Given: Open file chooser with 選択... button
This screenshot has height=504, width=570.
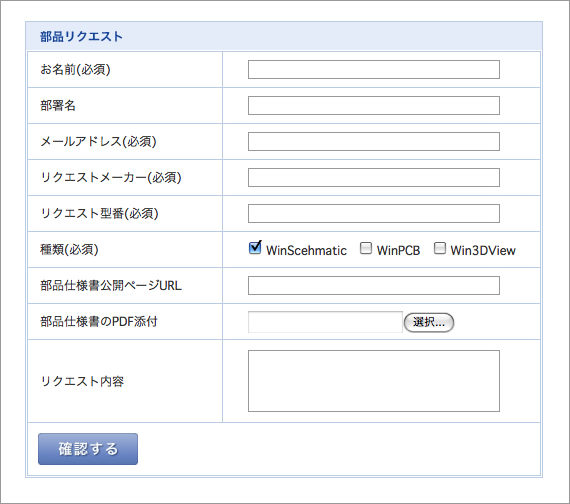Looking at the screenshot, I should (429, 322).
